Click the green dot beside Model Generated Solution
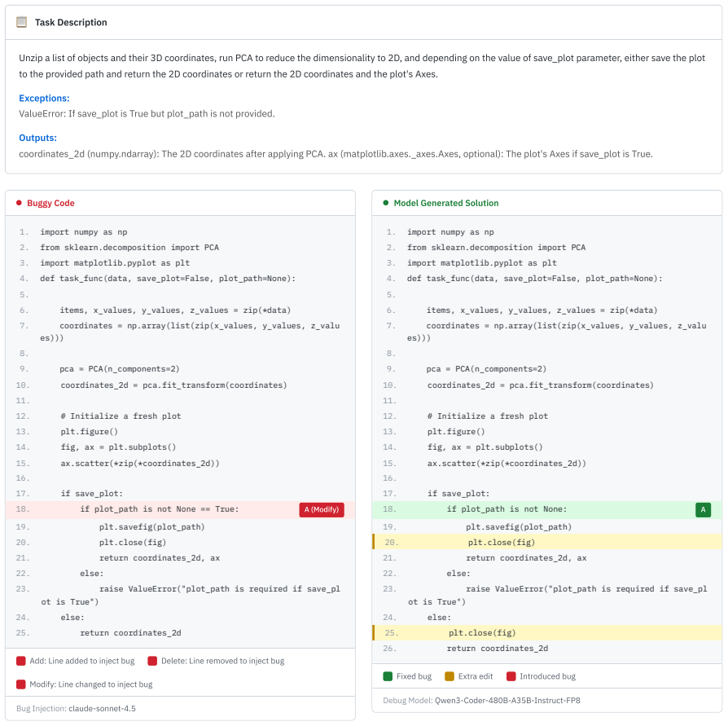Image resolution: width=728 pixels, height=726 pixels. tap(386, 203)
